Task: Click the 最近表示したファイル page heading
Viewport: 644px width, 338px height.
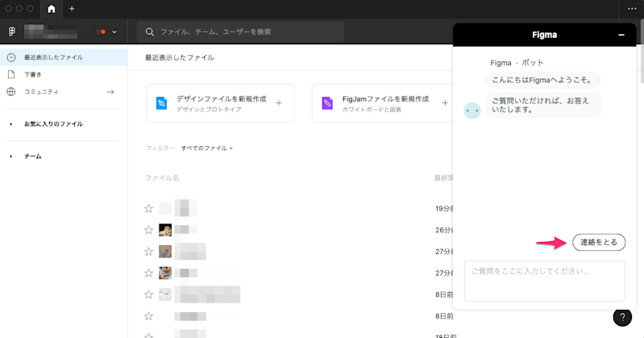Action: click(x=180, y=57)
